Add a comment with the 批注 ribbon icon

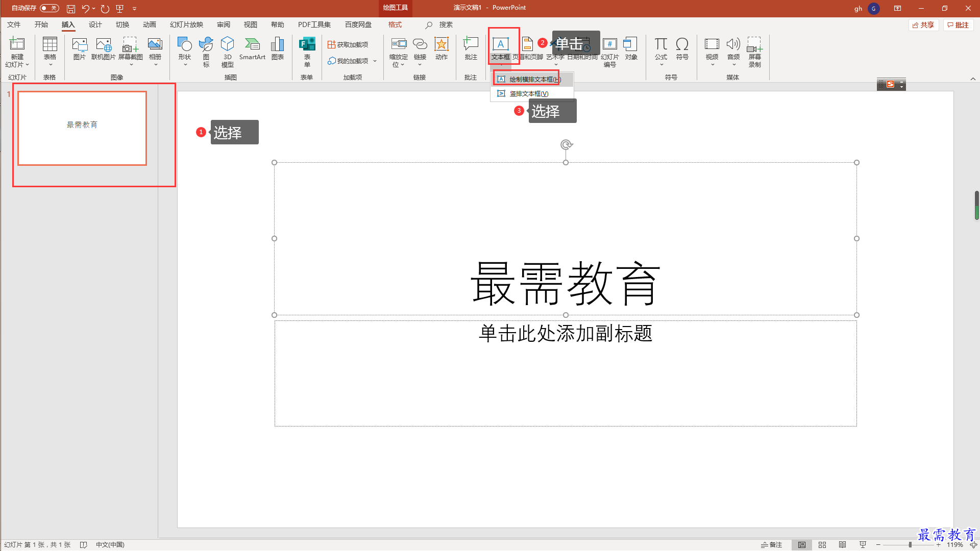coord(471,44)
